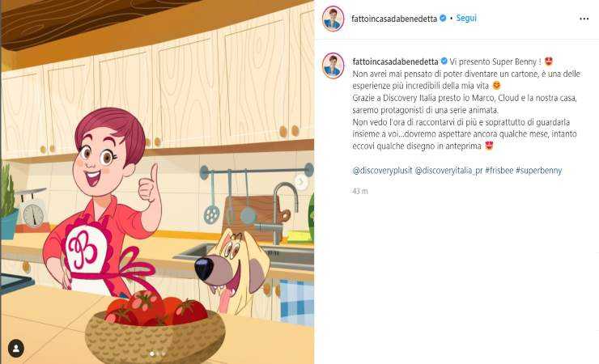Open fattoincasadabenedetta username in header
The image size is (599, 364).
pyautogui.click(x=394, y=19)
